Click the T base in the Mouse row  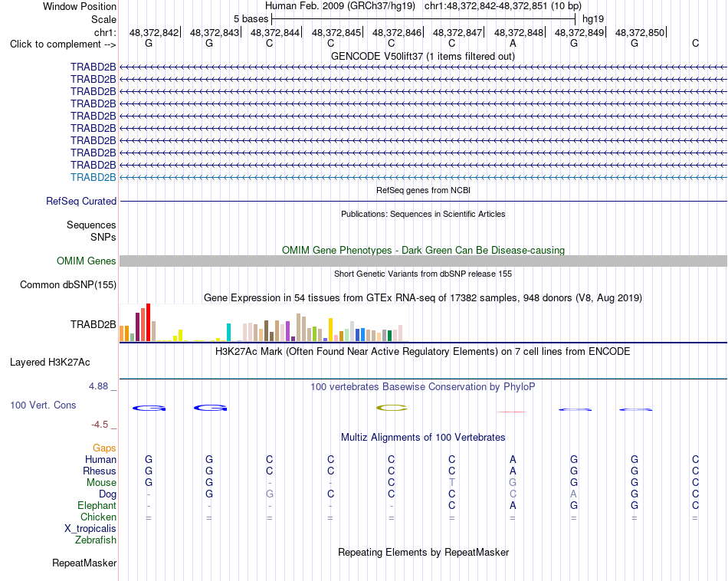point(452,483)
